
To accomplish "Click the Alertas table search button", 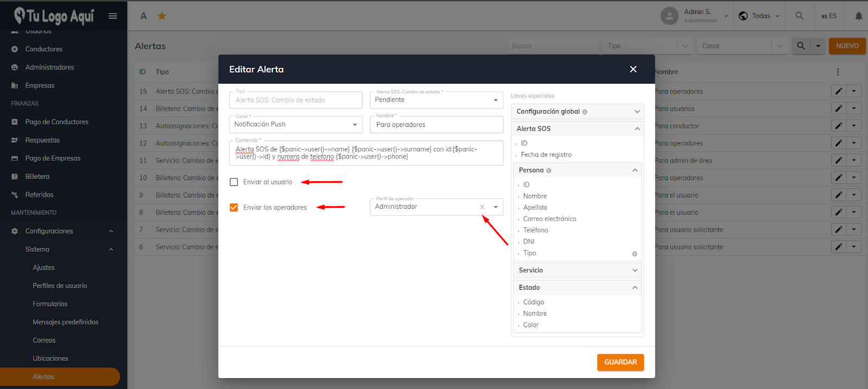I will (801, 46).
